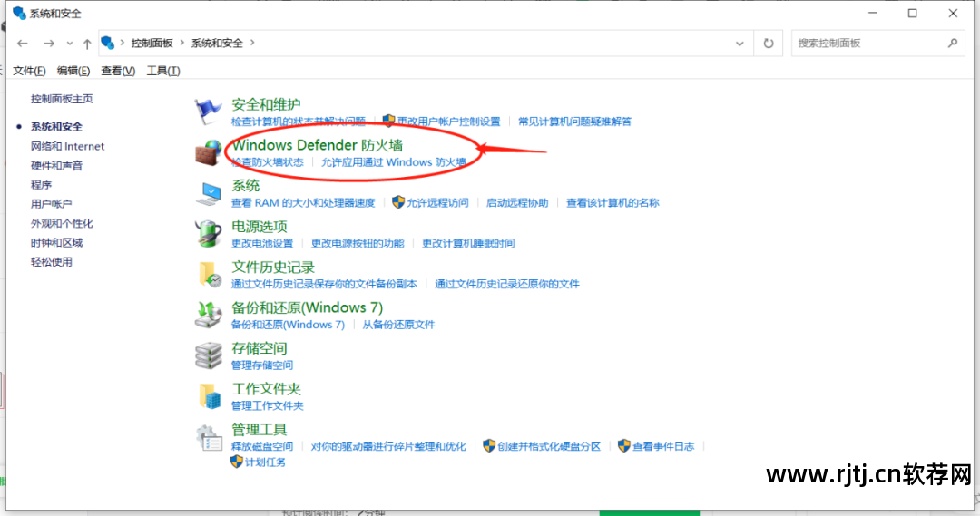Click 管理存储空间 link
Screen dimensions: 980x516
262,365
